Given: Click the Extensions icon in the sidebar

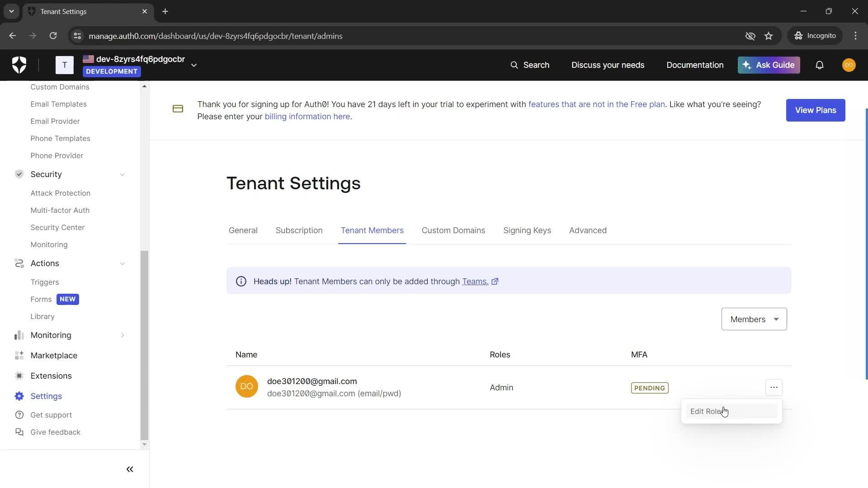Looking at the screenshot, I should pyautogui.click(x=19, y=375).
